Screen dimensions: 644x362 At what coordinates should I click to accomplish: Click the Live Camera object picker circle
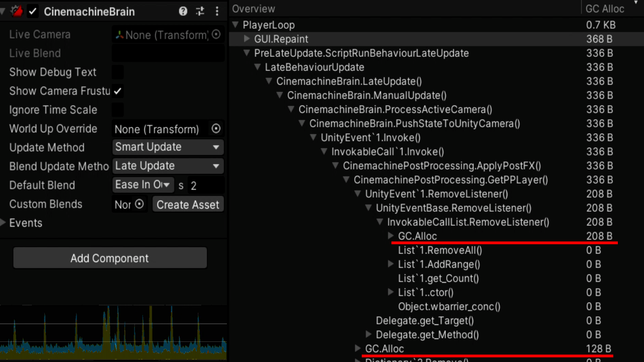click(x=216, y=34)
